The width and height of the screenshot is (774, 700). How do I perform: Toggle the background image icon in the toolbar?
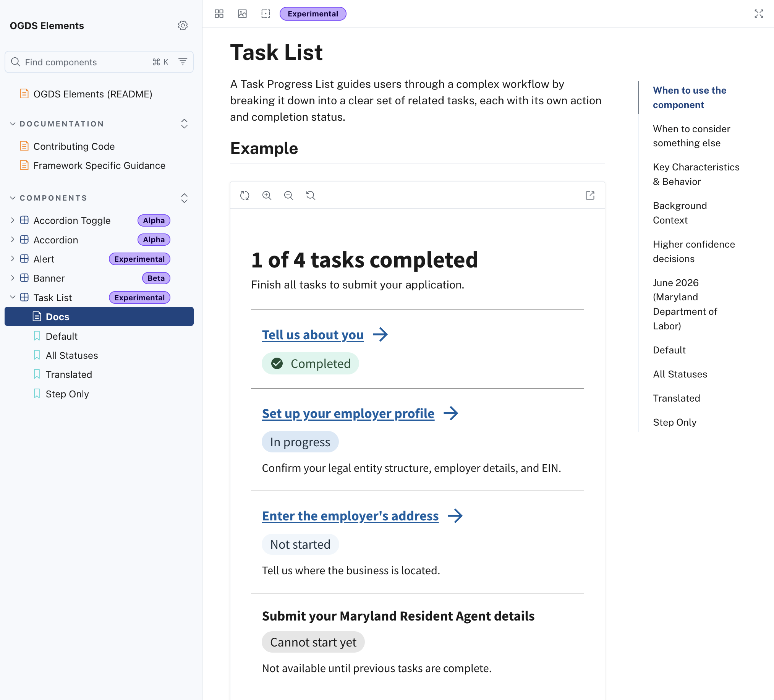pos(242,14)
